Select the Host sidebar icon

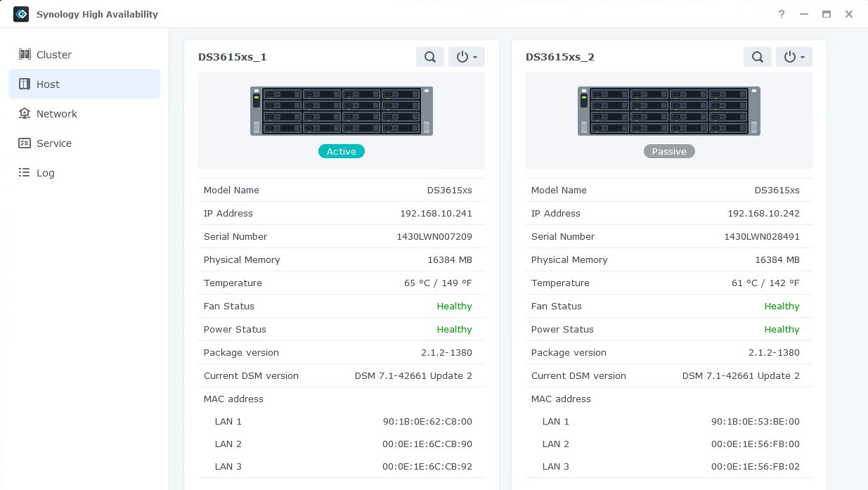pyautogui.click(x=25, y=84)
